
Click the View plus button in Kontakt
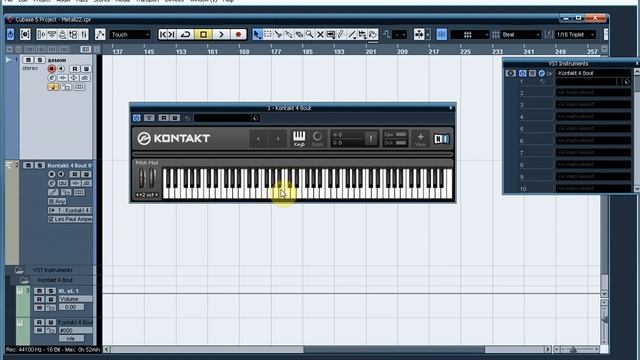click(420, 139)
